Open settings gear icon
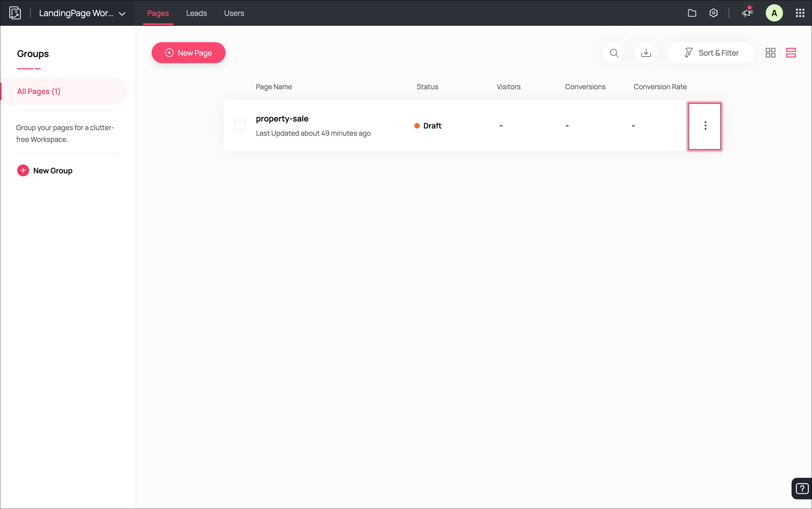812x509 pixels. click(x=713, y=13)
